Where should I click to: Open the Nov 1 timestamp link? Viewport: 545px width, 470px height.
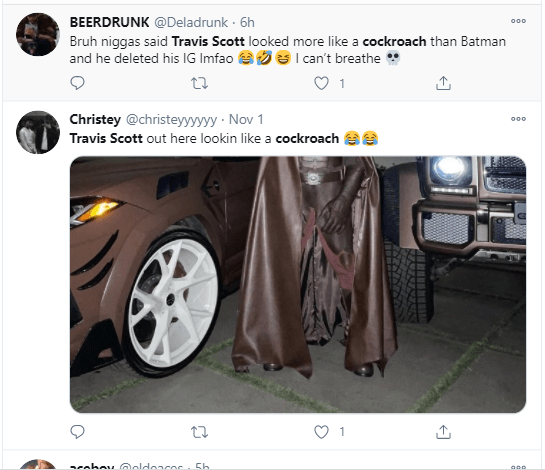click(x=246, y=120)
